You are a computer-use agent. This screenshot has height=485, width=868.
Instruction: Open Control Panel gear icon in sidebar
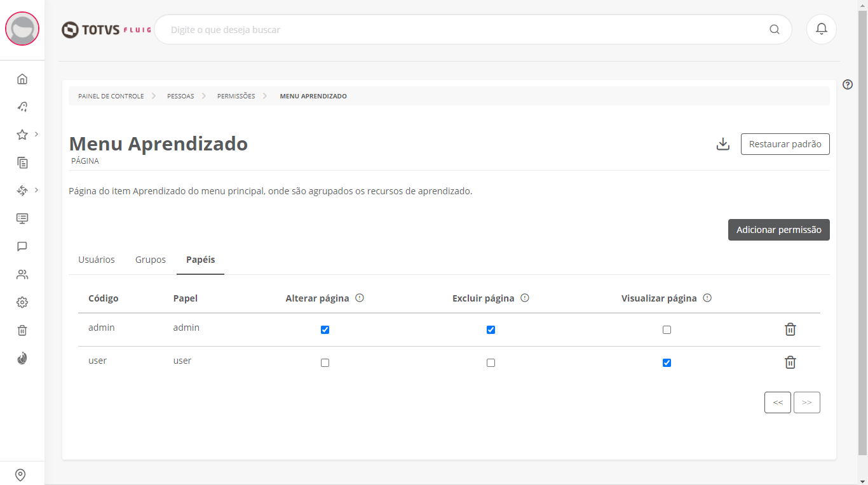22,302
